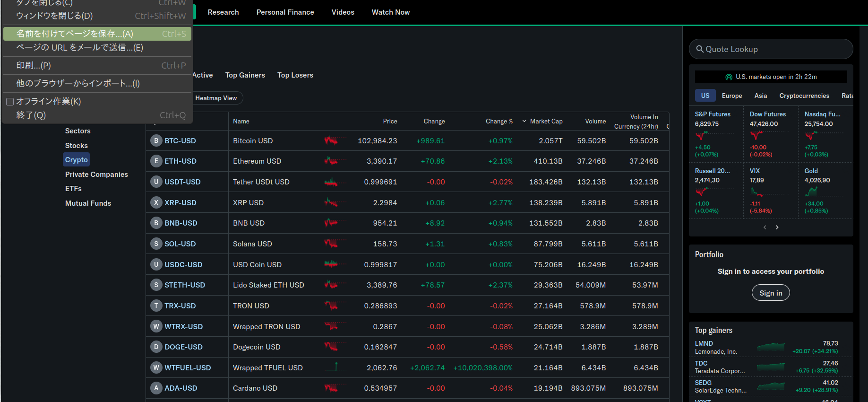Click the XRP-USD row symbol icon
The image size is (868, 402).
click(156, 203)
